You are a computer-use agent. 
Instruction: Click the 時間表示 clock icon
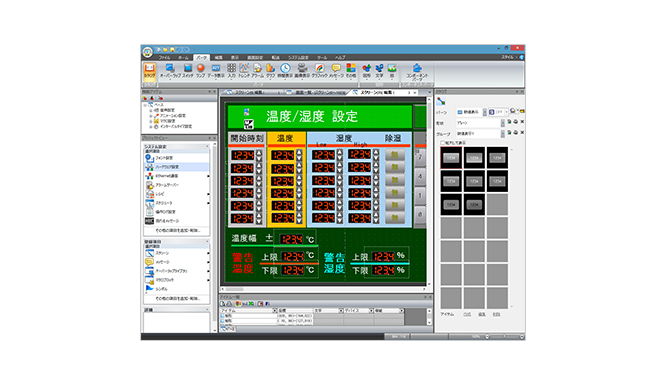click(x=285, y=71)
